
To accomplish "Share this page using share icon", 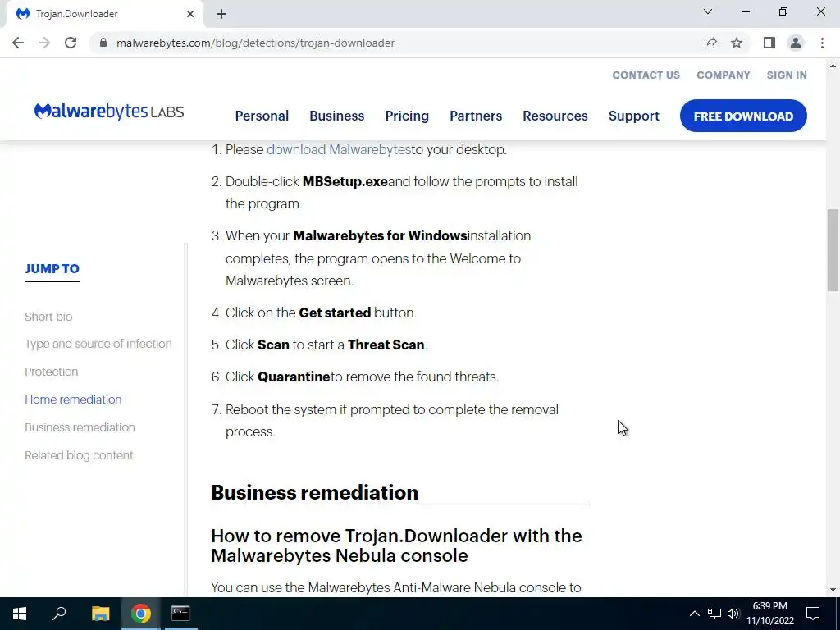I will [x=710, y=43].
